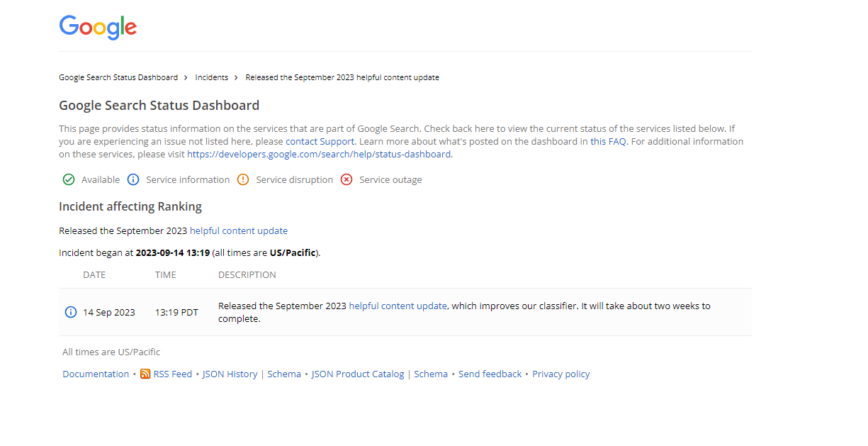This screenshot has height=446, width=868.
Task: Click the DATE column header
Action: pos(94,274)
